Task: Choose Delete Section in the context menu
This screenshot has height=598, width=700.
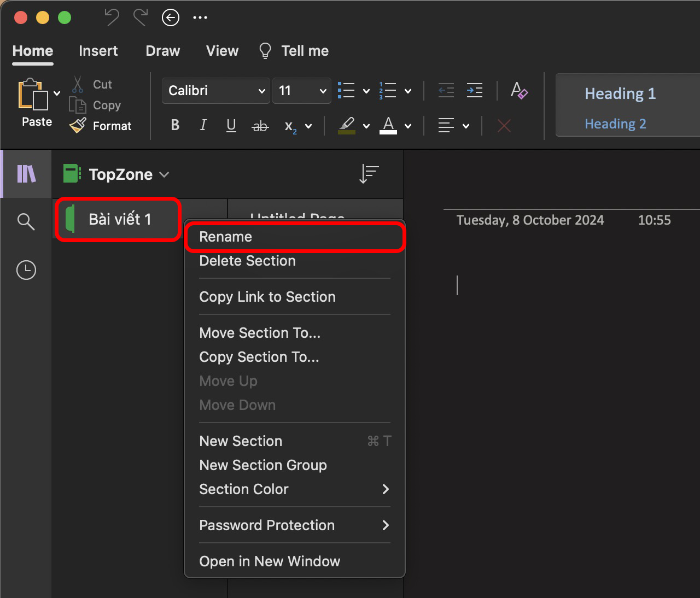Action: coord(295,261)
